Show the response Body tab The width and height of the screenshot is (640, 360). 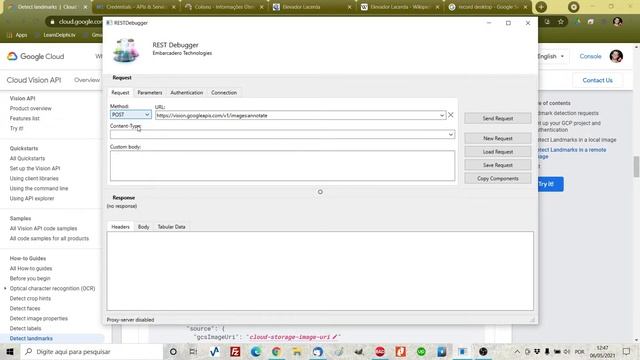click(x=143, y=227)
